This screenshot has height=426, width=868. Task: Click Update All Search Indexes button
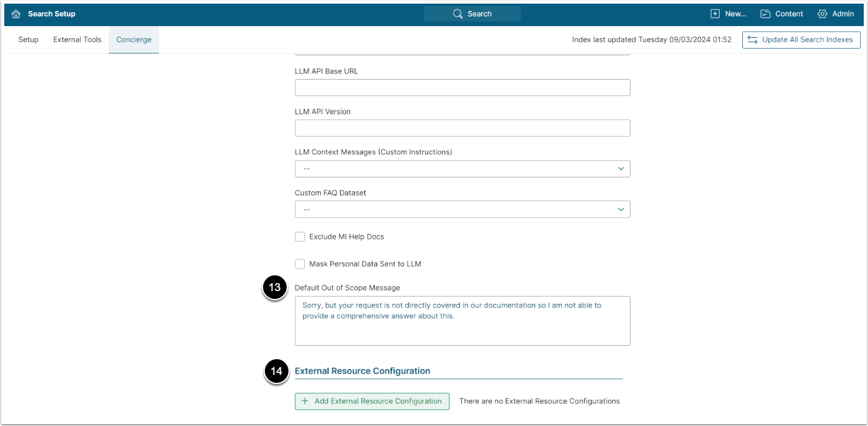801,40
